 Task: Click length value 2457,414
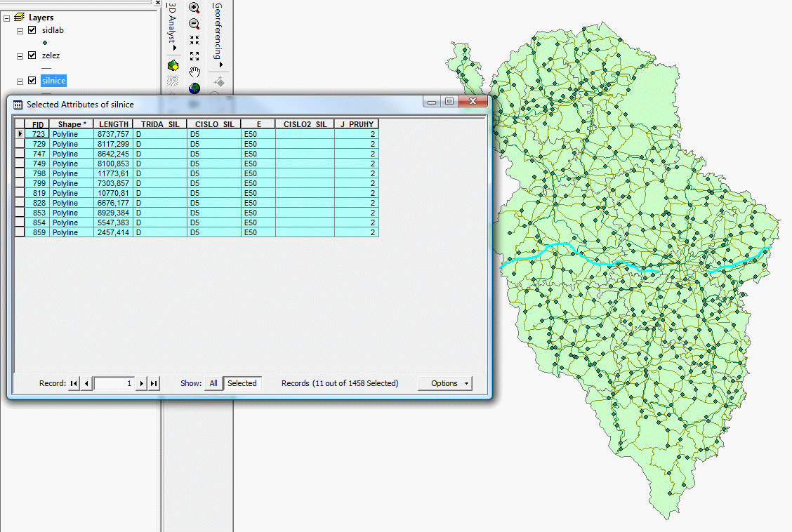113,233
